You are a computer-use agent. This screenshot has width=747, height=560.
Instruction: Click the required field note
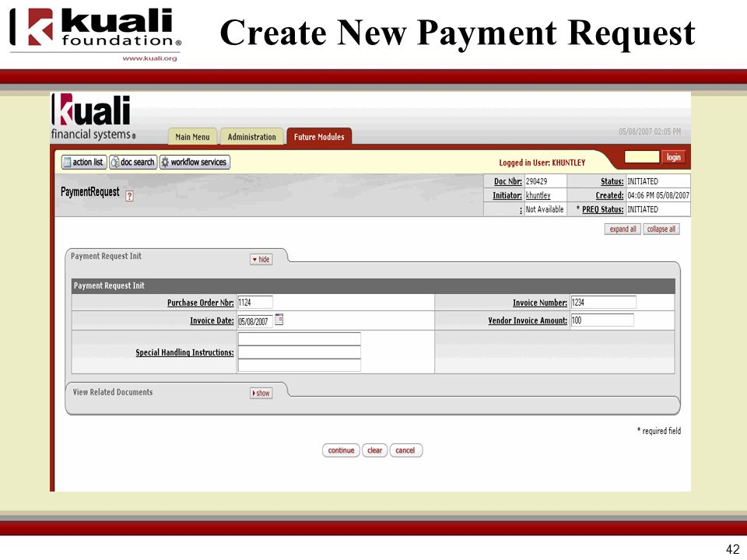[x=659, y=431]
